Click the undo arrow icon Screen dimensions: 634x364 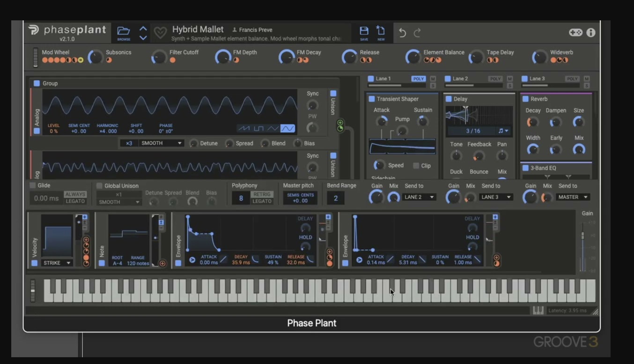coord(402,33)
